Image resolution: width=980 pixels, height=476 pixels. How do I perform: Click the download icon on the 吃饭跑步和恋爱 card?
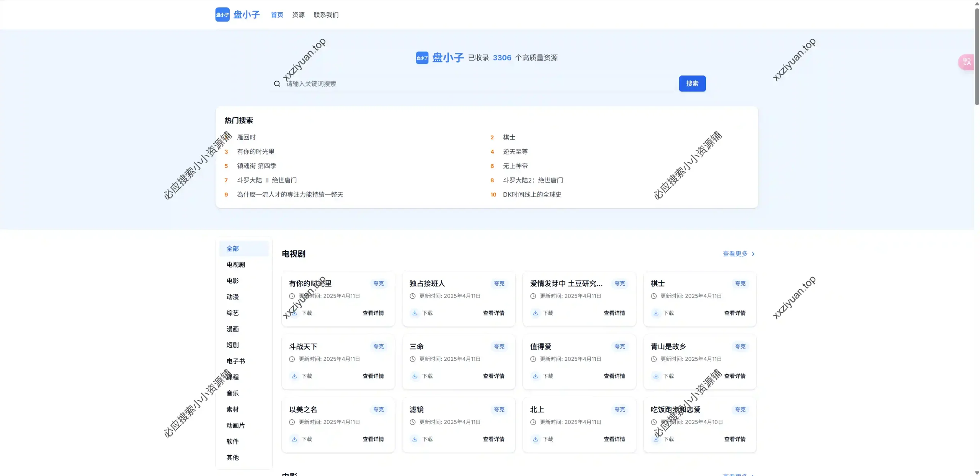point(655,439)
